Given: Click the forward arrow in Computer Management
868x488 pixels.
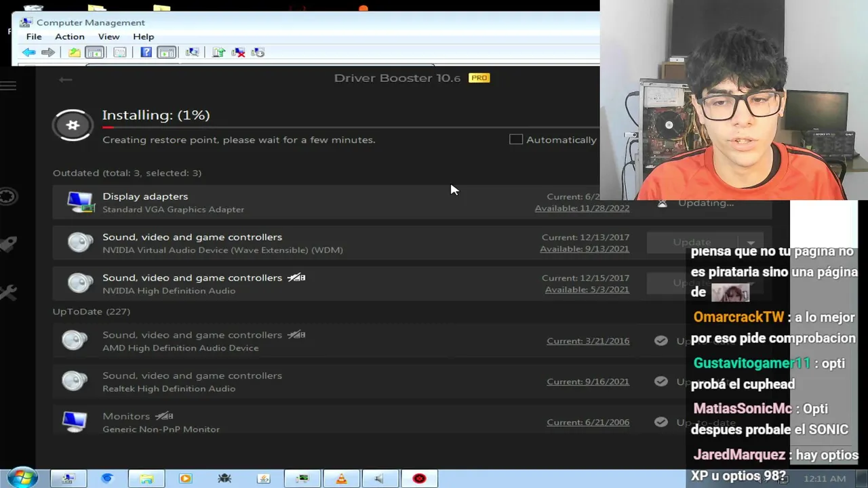Looking at the screenshot, I should coord(47,52).
